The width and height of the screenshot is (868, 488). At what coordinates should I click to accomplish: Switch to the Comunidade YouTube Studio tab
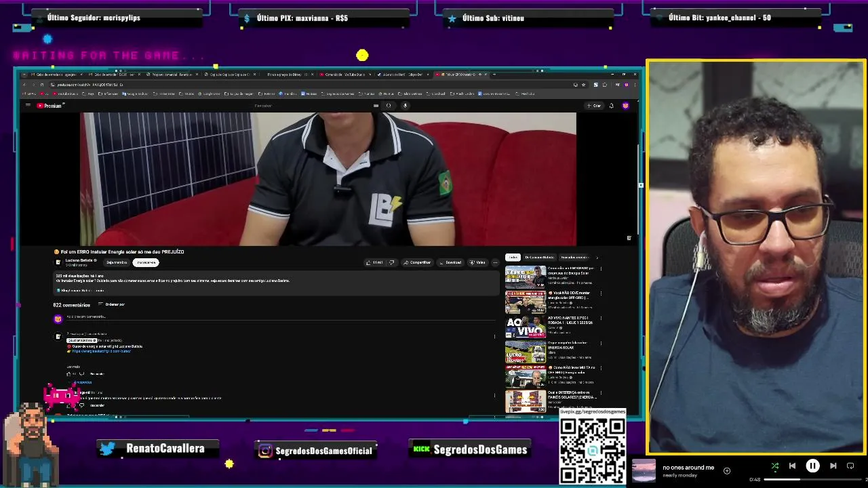(344, 75)
